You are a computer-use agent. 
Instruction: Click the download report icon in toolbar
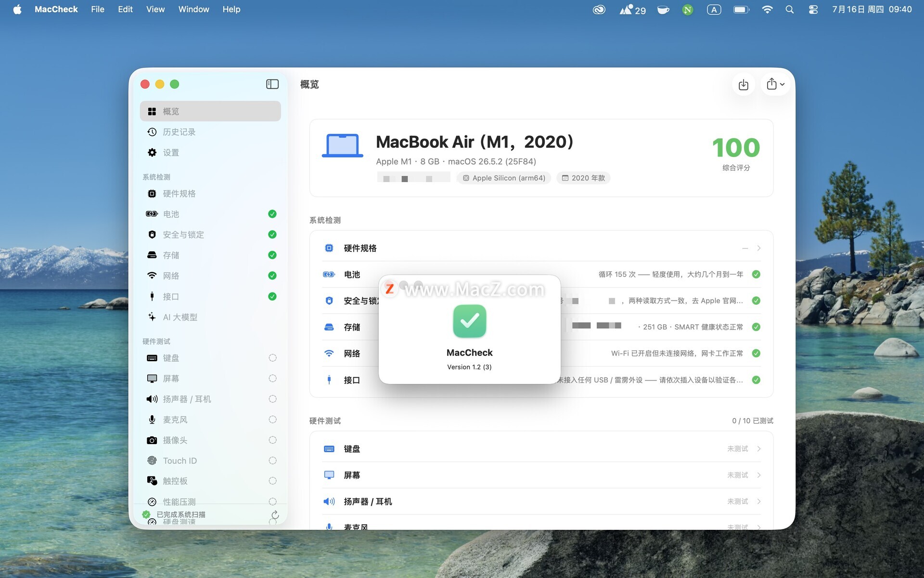744,85
